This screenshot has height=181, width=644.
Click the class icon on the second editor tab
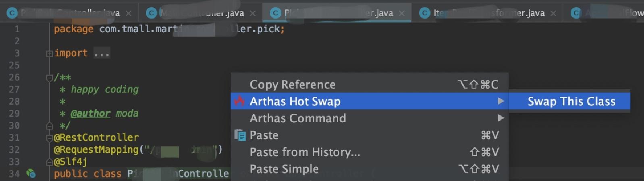coord(151,13)
